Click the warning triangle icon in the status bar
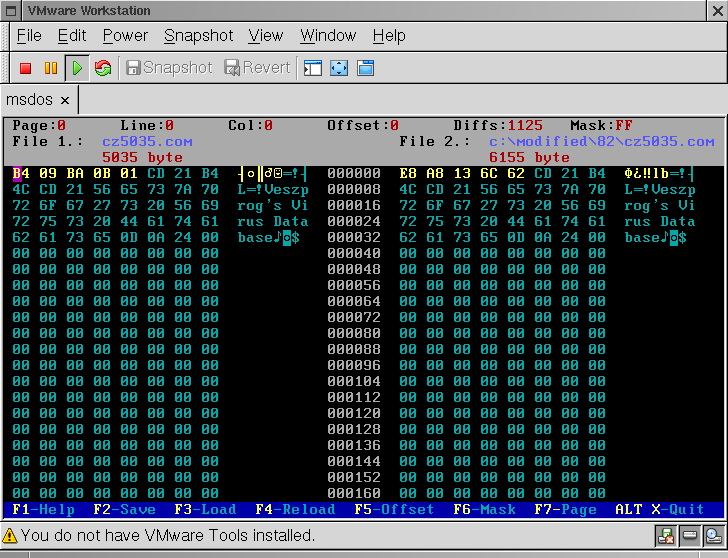The image size is (728, 558). point(9,536)
